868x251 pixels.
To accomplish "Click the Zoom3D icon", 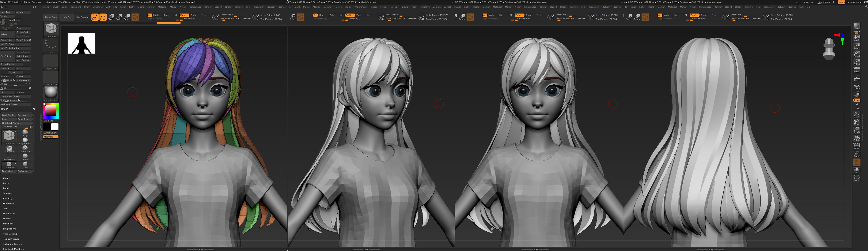I will tap(857, 130).
